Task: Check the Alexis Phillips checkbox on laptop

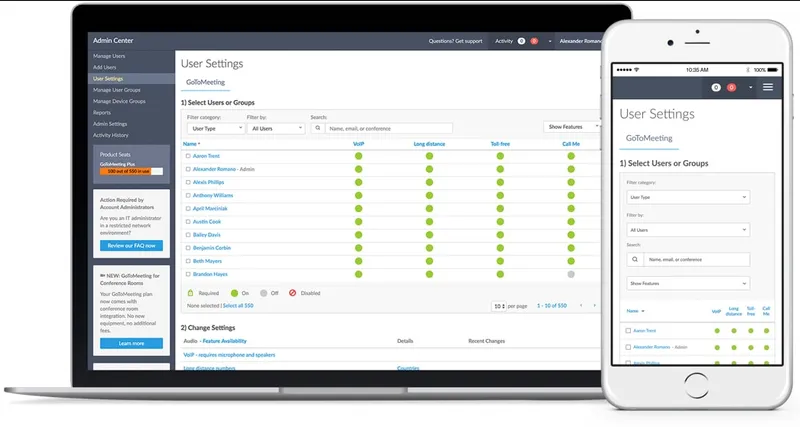Action: tap(188, 182)
